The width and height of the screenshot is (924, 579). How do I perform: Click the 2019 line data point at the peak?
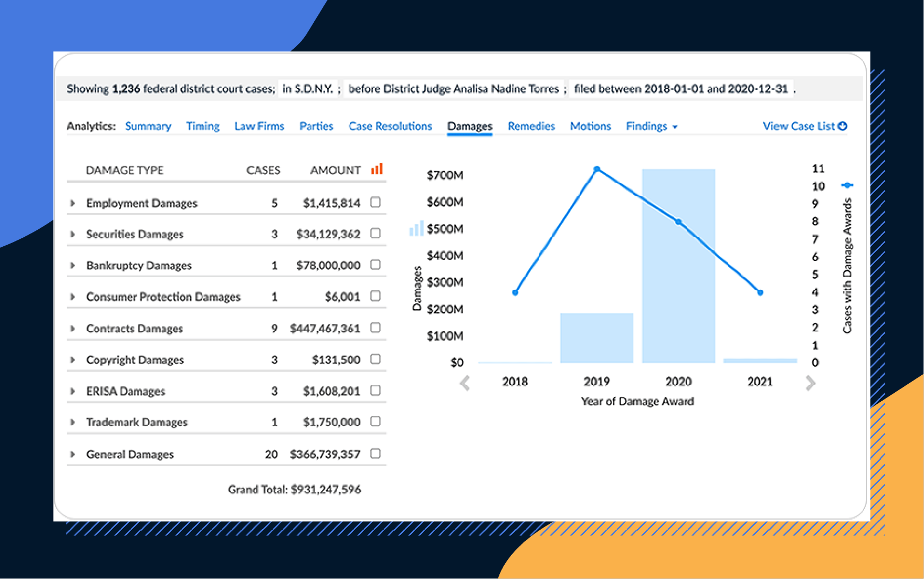(597, 169)
